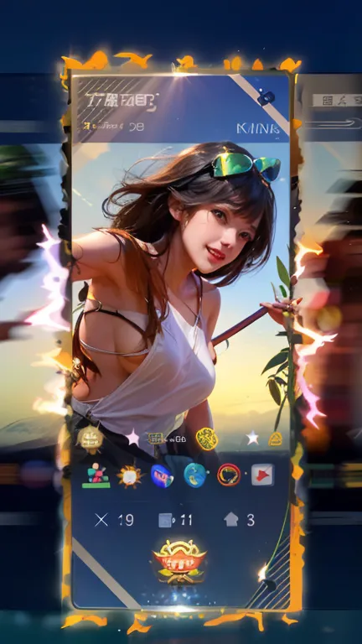Tap the green sunglasses on the character's head
Screen dimensions: 362x644
pos(246,167)
